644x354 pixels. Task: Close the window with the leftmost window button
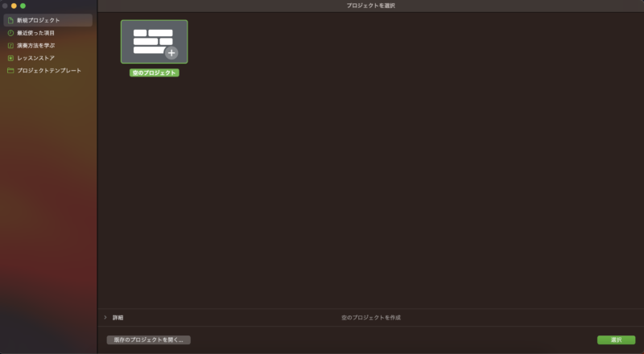(5, 6)
